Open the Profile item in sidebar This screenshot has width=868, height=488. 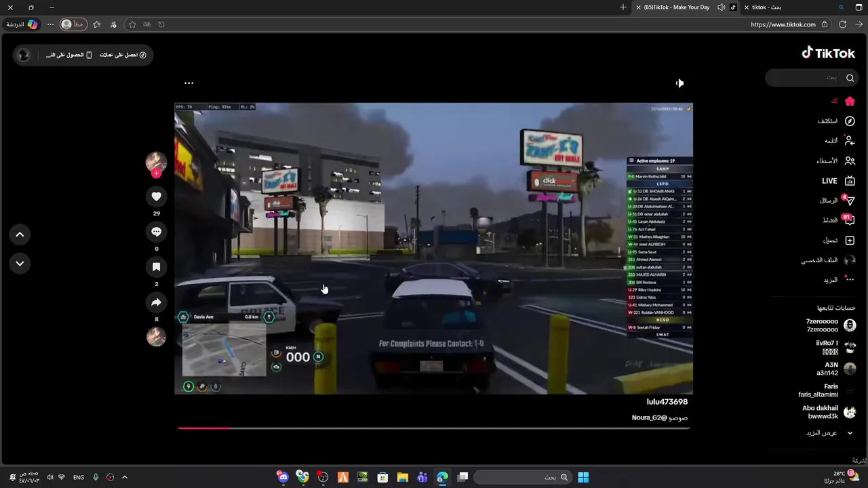[x=828, y=260]
